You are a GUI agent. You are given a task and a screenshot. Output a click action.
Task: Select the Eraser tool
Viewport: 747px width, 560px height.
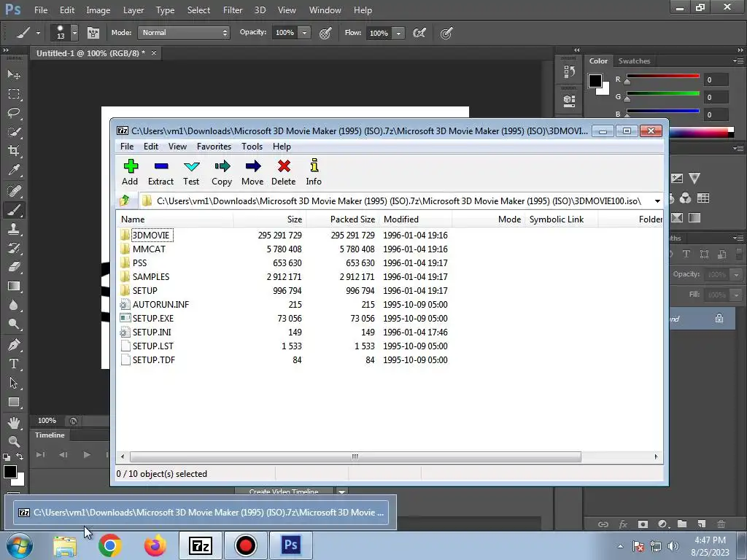14,267
